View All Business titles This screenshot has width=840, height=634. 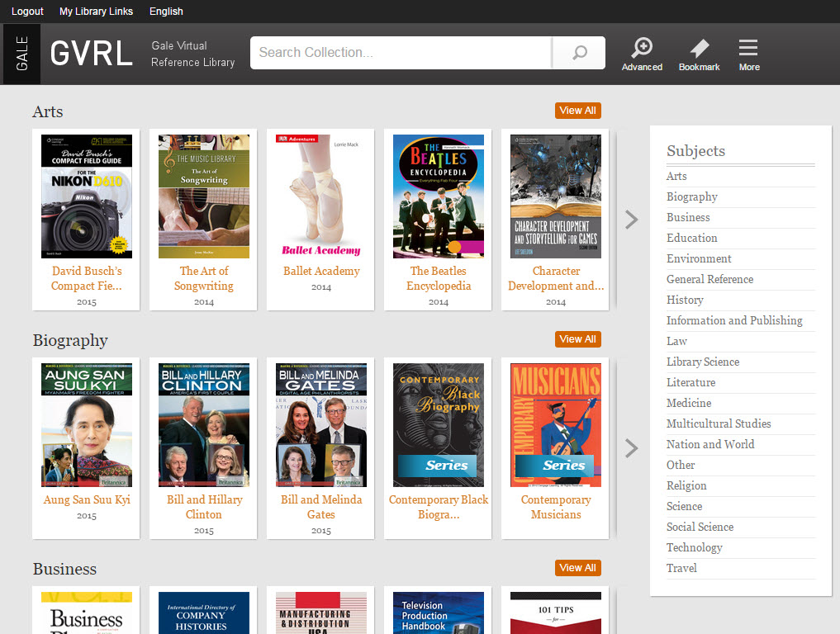[x=577, y=568]
